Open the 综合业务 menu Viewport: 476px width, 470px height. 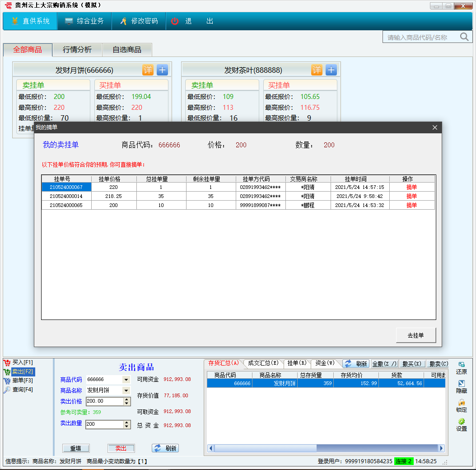[84, 21]
